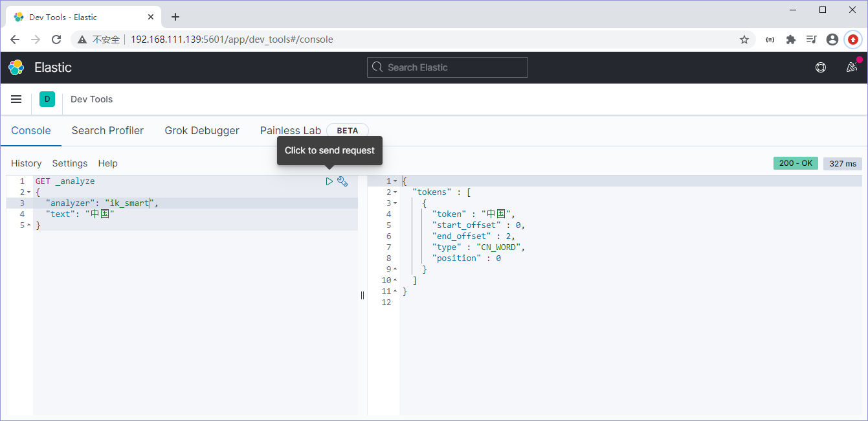
Task: Open the browser extensions puzzle icon
Action: pyautogui.click(x=790, y=40)
